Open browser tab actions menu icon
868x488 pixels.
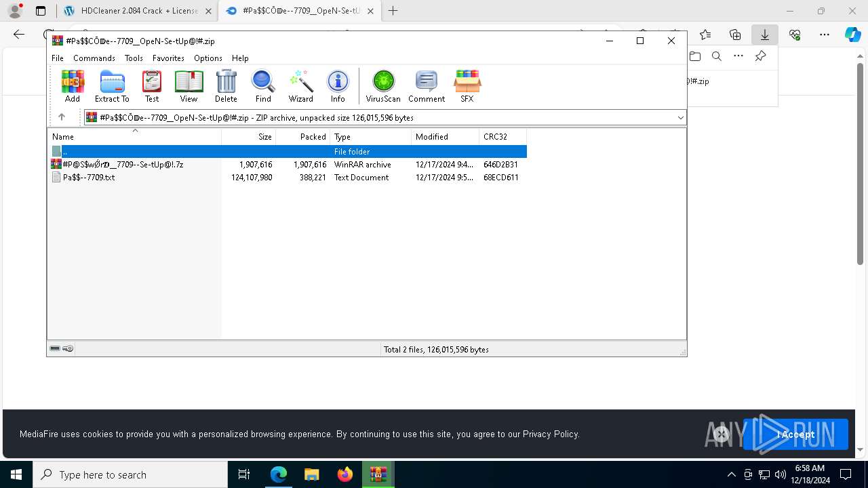41,11
